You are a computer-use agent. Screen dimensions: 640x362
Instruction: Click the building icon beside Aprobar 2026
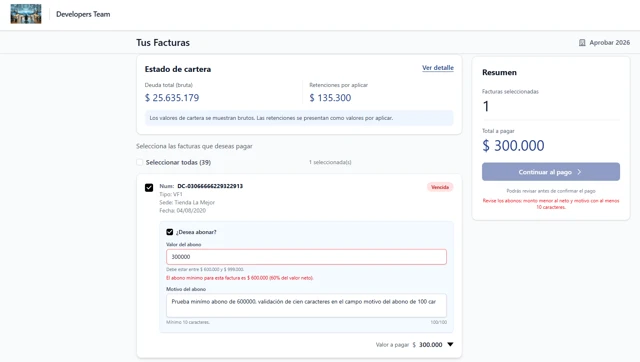tap(582, 42)
